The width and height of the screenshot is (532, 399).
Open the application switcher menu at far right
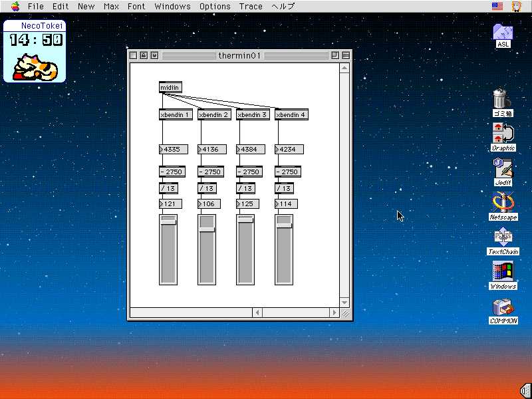pyautogui.click(x=516, y=6)
